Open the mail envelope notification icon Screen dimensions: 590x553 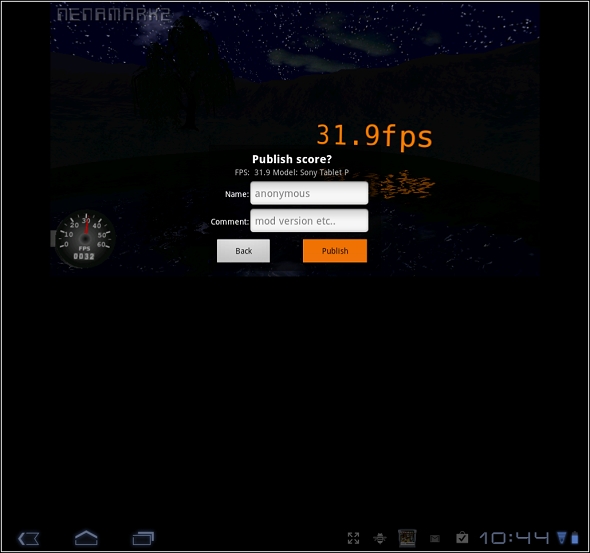(x=435, y=539)
